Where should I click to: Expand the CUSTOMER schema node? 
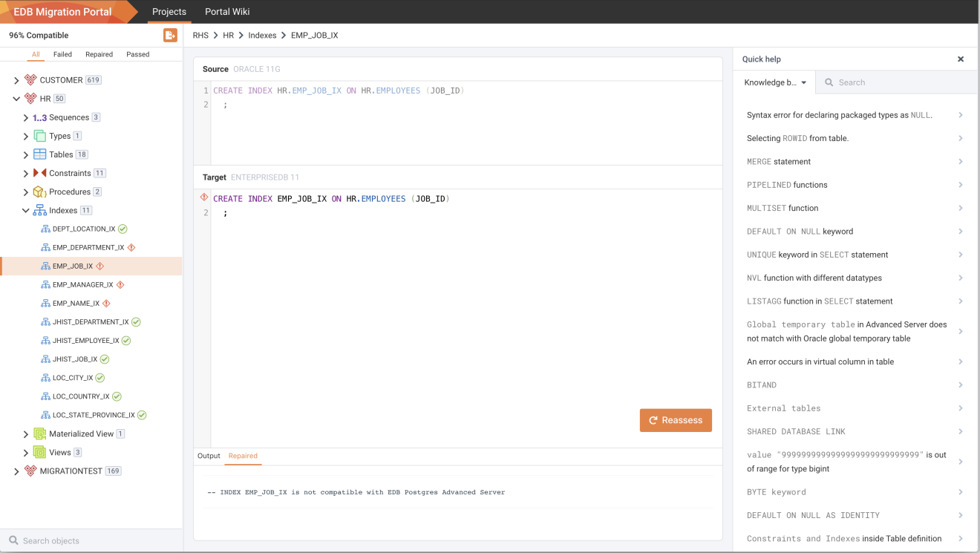point(16,80)
